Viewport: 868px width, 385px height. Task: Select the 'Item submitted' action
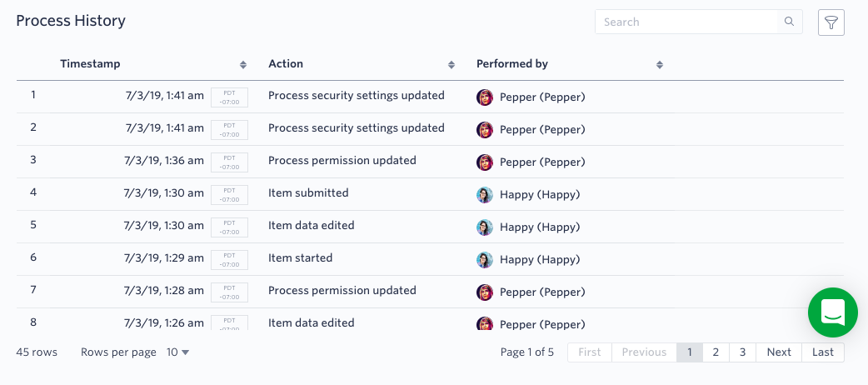click(x=308, y=192)
